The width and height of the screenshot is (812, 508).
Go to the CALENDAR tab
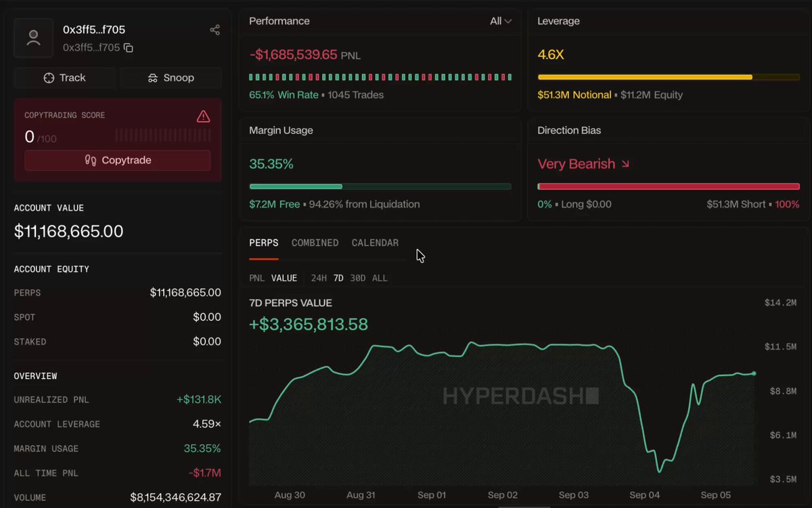click(375, 243)
